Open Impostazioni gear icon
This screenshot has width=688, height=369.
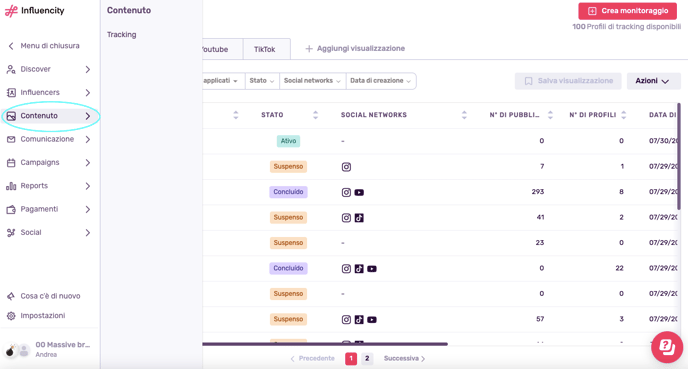(x=11, y=316)
